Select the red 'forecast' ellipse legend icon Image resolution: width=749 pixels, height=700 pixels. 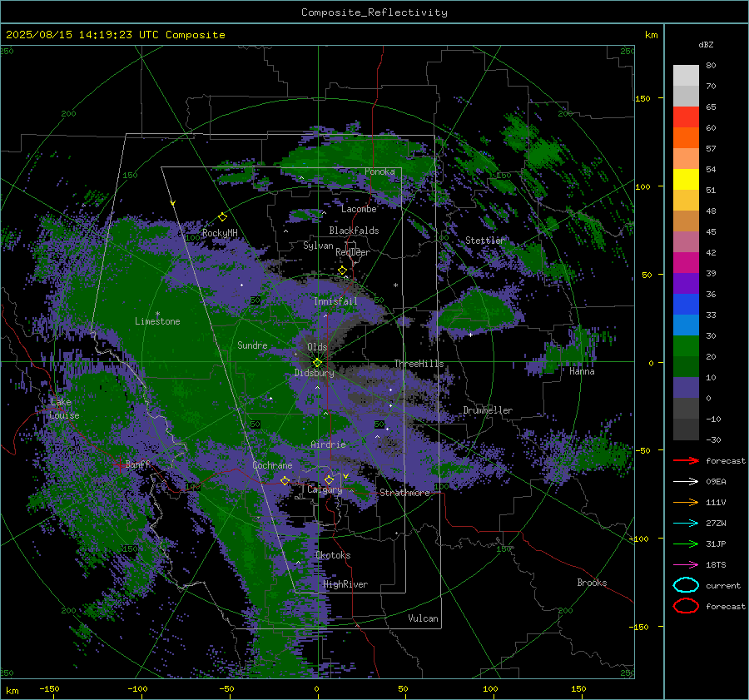point(686,606)
